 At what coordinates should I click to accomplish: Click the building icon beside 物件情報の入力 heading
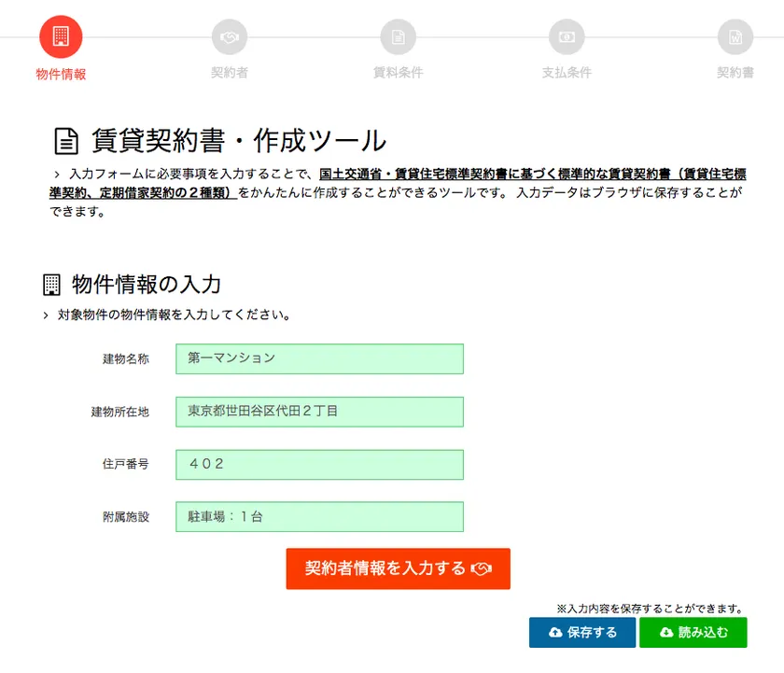point(51,285)
